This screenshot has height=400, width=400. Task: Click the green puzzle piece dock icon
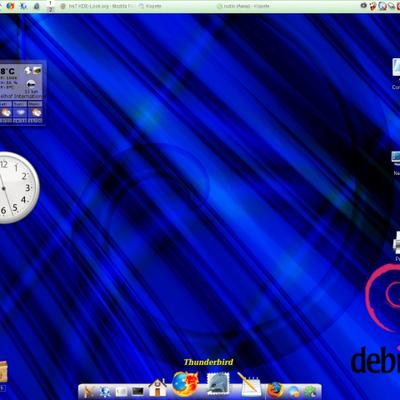pyautogui.click(x=310, y=391)
